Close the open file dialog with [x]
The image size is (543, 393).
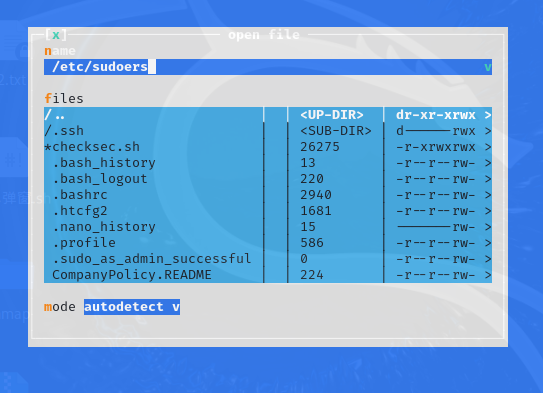56,35
